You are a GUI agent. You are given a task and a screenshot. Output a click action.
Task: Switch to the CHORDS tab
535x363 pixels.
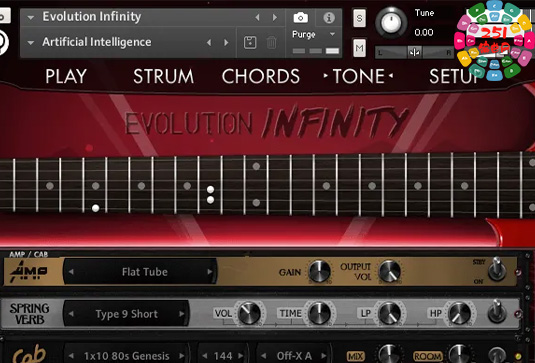click(x=261, y=76)
